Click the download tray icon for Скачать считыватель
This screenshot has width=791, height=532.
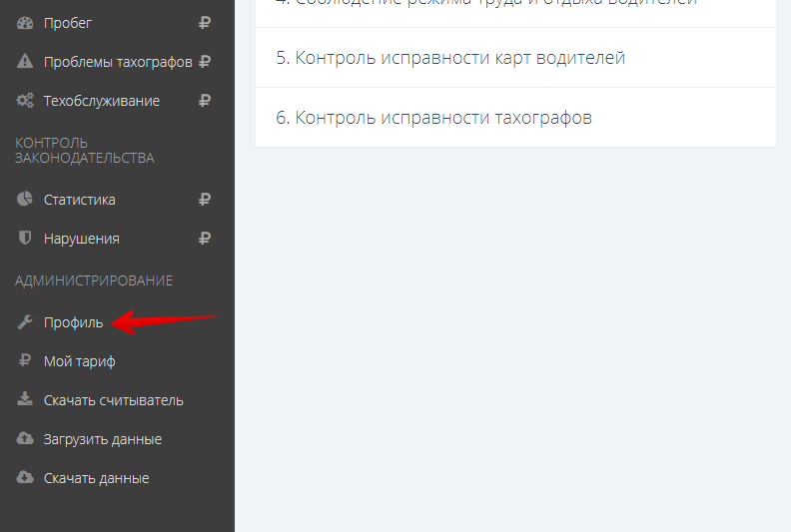point(25,399)
